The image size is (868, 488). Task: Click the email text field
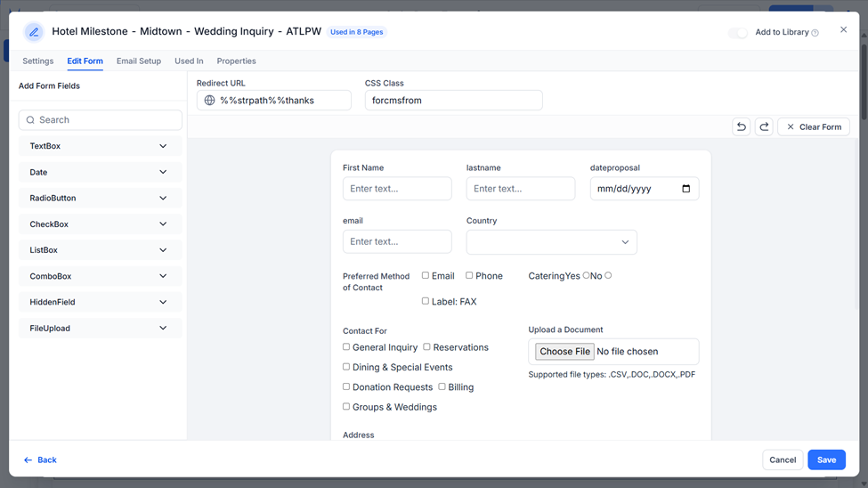pos(397,241)
